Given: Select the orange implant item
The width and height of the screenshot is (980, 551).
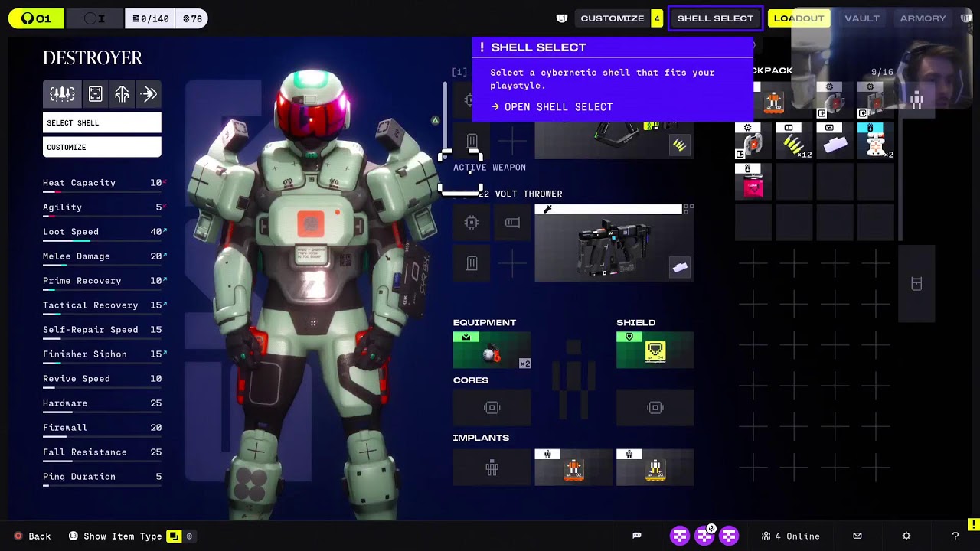Looking at the screenshot, I should click(573, 468).
